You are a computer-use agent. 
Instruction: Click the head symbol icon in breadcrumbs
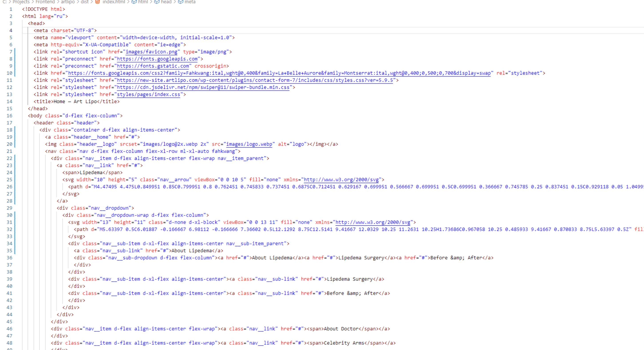tap(157, 2)
